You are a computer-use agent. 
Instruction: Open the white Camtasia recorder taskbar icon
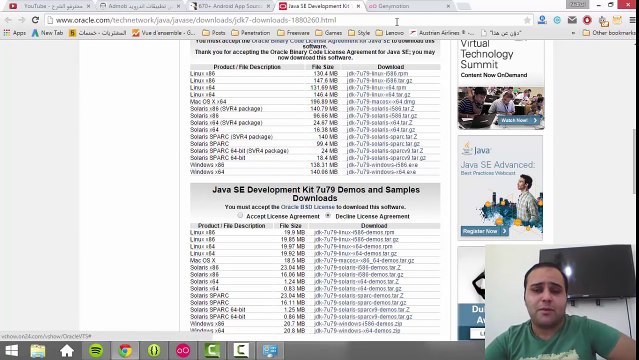pos(241,351)
